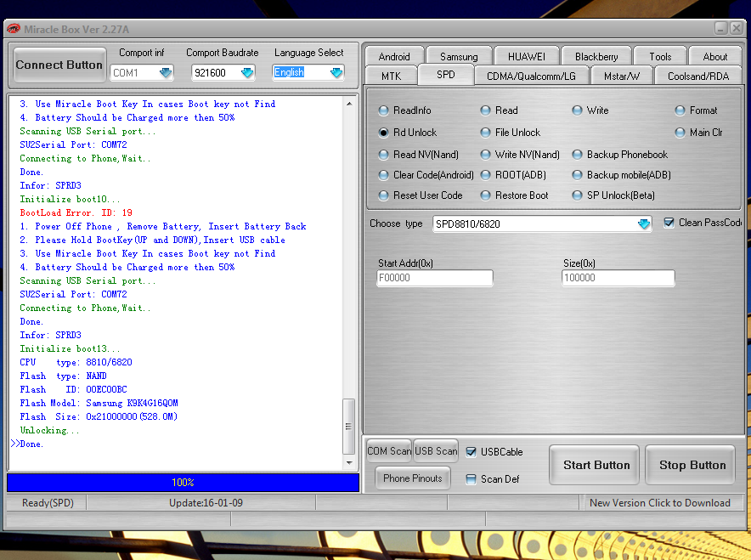Choose Read NV(Nand) radio option
The width and height of the screenshot is (751, 560).
coord(383,155)
